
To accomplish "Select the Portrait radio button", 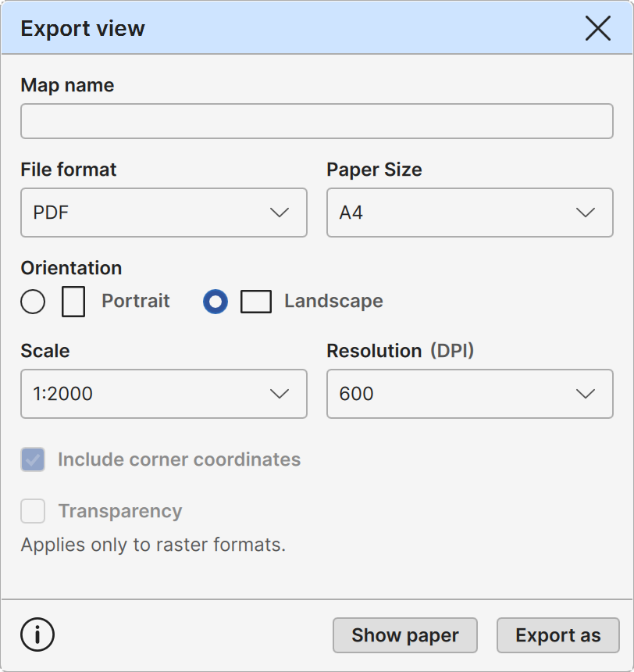I will [x=33, y=302].
